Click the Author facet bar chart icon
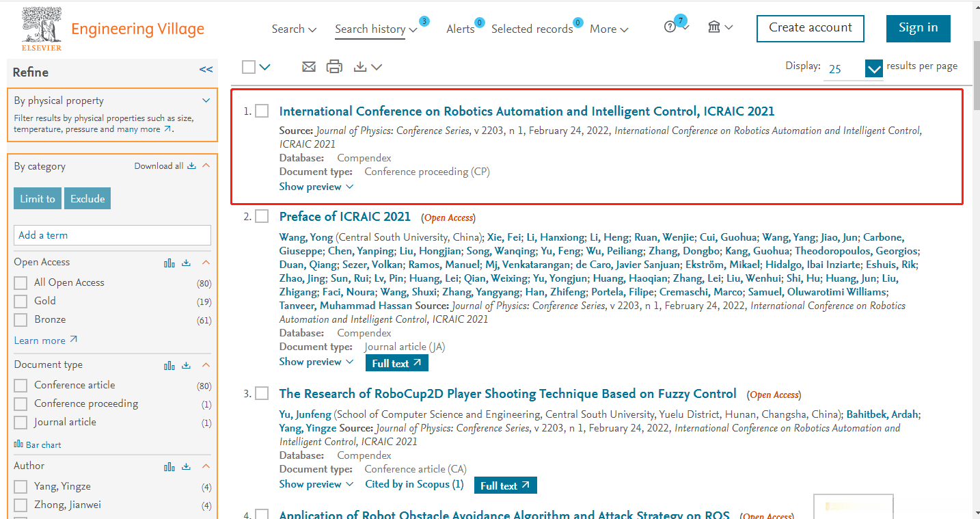 [x=169, y=466]
